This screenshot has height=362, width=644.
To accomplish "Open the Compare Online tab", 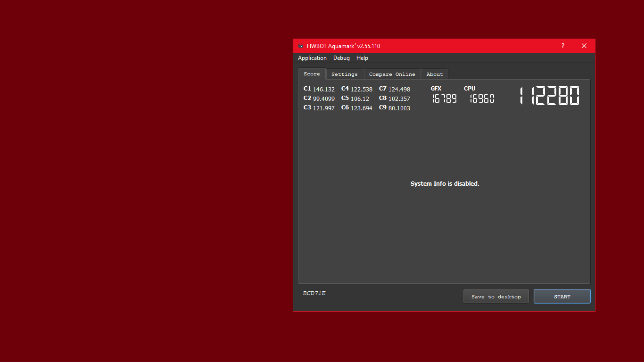I will [x=392, y=74].
